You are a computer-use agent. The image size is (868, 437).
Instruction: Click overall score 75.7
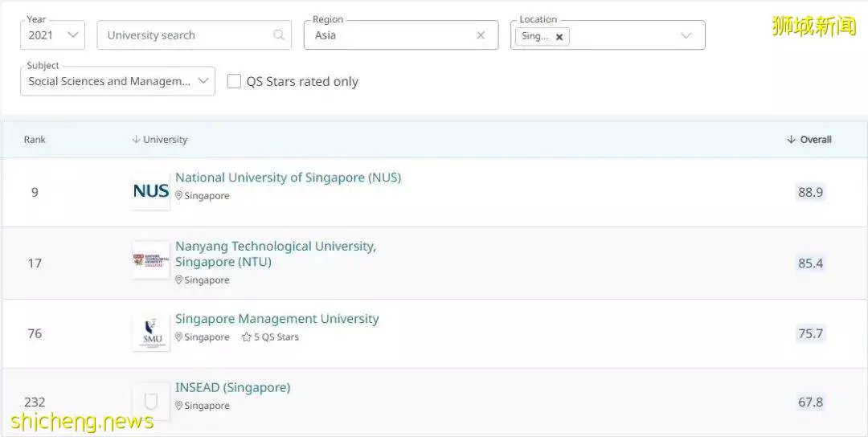(810, 333)
